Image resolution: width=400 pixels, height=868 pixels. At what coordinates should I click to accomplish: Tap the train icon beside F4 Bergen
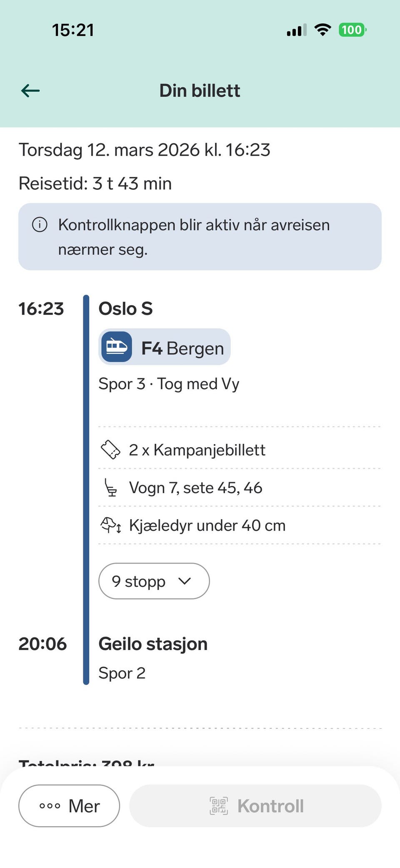117,347
